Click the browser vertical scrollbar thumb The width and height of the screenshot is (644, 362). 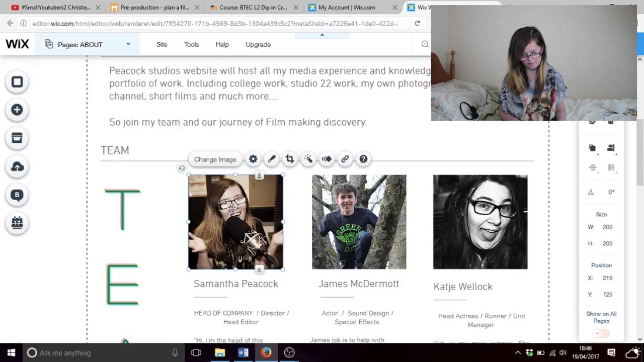pyautogui.click(x=640, y=152)
